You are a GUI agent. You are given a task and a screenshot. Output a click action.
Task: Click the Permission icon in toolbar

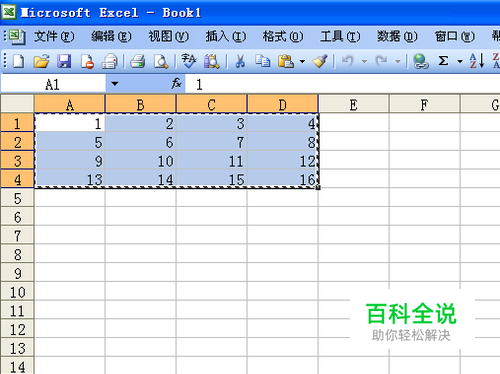pos(87,61)
